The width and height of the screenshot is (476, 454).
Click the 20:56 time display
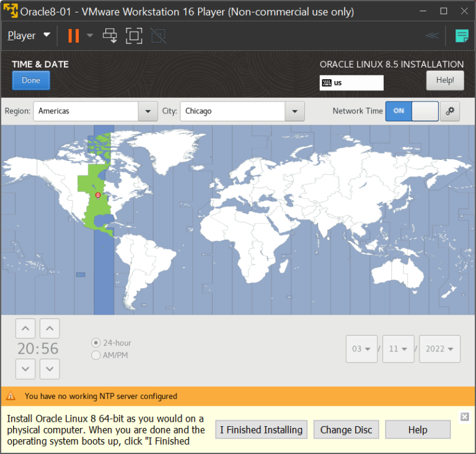click(38, 349)
